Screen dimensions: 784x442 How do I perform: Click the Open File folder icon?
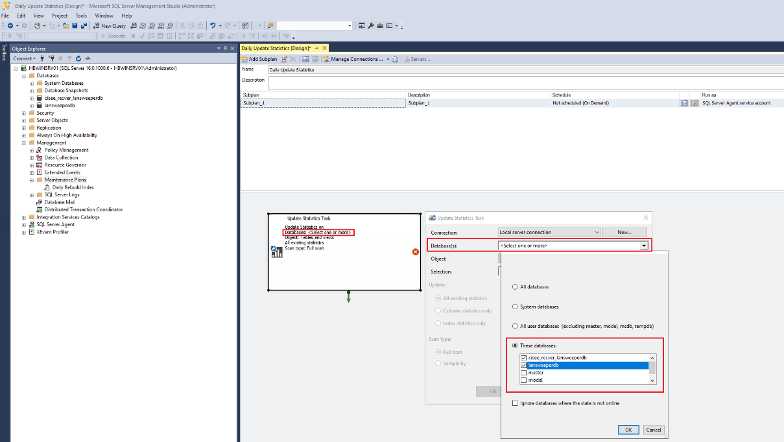click(66, 26)
